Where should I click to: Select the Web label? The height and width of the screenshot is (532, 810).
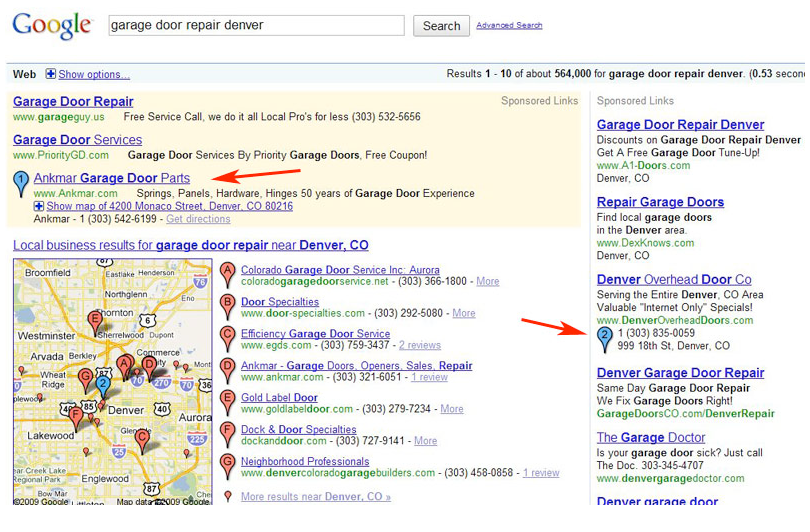pyautogui.click(x=24, y=74)
